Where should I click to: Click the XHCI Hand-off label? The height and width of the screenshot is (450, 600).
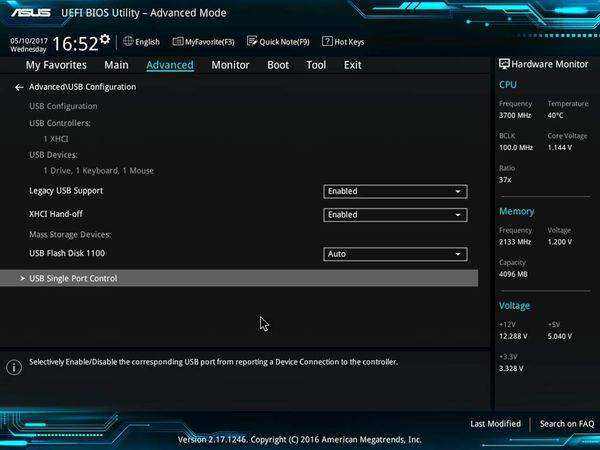[56, 214]
